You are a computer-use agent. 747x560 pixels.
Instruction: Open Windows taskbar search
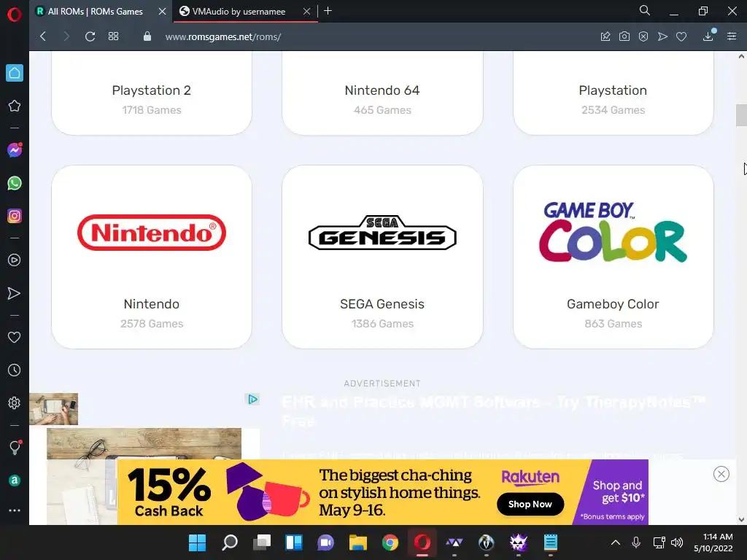point(230,542)
